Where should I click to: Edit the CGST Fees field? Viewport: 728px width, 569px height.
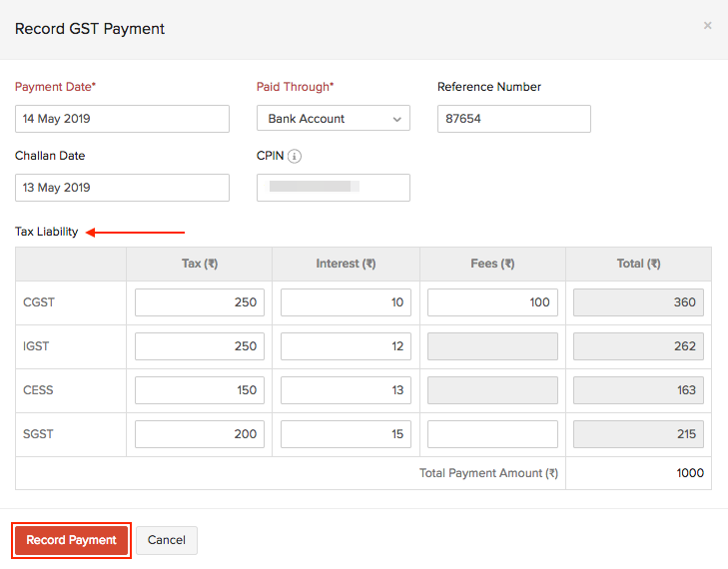click(492, 302)
